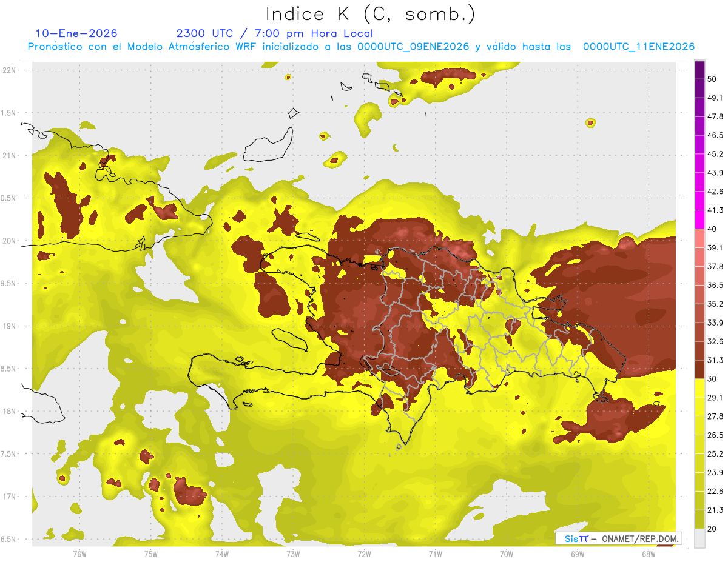Screen dimensions: 728x562
Task: Click the "19N" latitude label
Action: (x=10, y=326)
